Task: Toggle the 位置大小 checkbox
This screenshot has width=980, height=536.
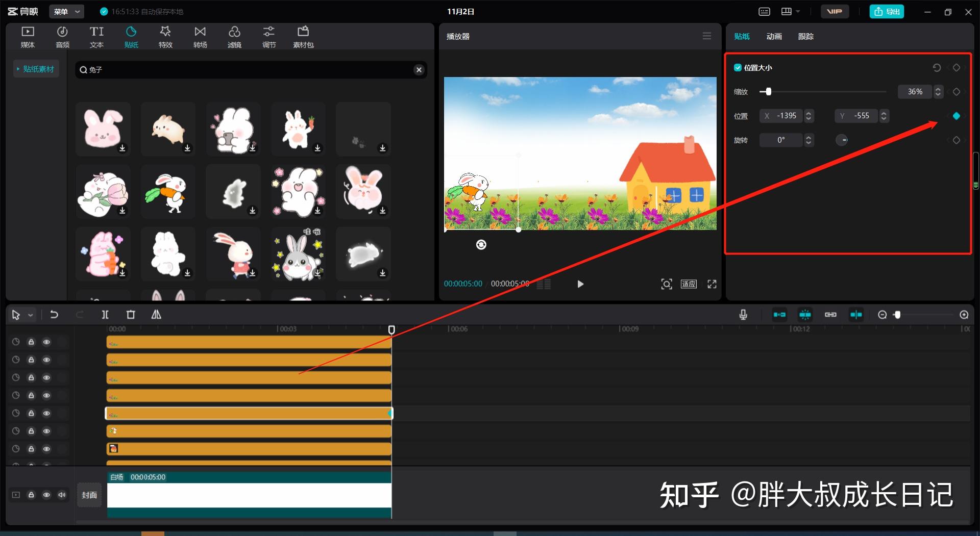Action: coord(738,67)
